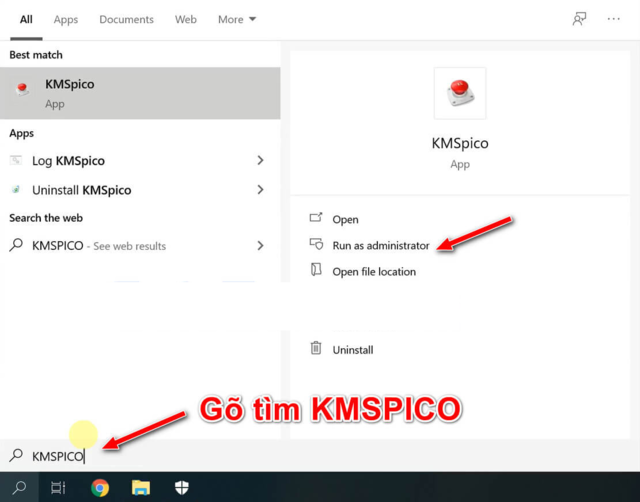
Task: Switch to the Documents search tab
Action: [126, 20]
